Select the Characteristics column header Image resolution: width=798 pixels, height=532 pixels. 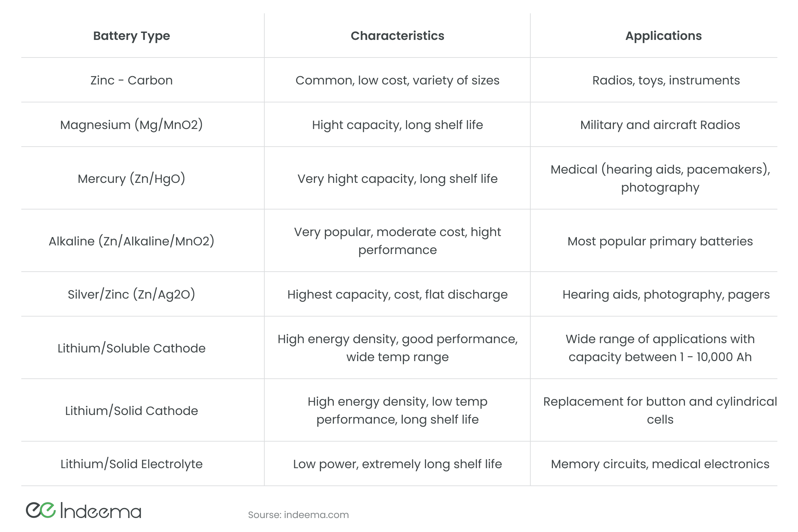tap(397, 36)
